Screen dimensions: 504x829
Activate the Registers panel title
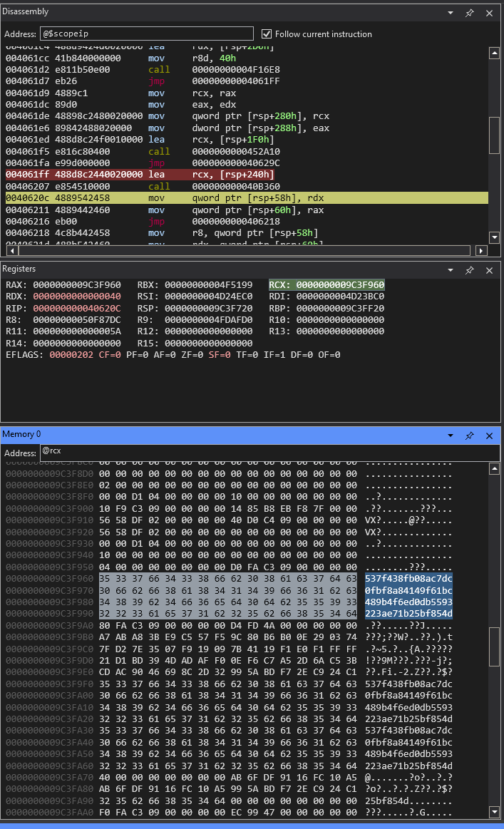(19, 269)
